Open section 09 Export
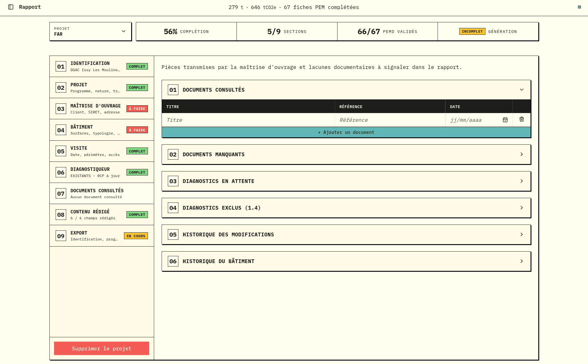 tap(102, 236)
